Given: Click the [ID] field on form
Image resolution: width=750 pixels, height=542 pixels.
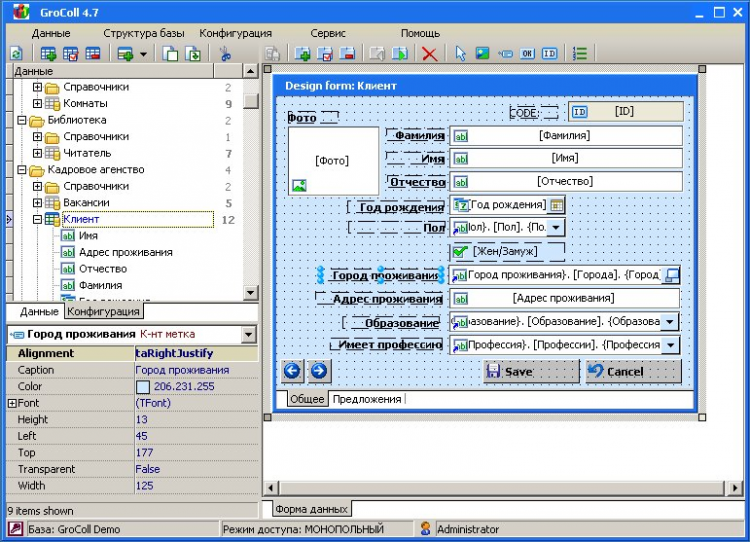Looking at the screenshot, I should tap(626, 111).
